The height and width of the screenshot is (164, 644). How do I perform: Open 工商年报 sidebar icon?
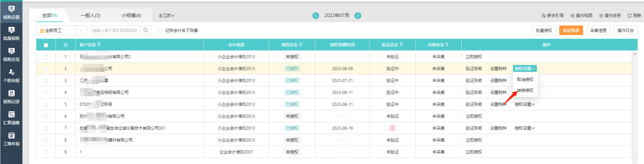11,139
